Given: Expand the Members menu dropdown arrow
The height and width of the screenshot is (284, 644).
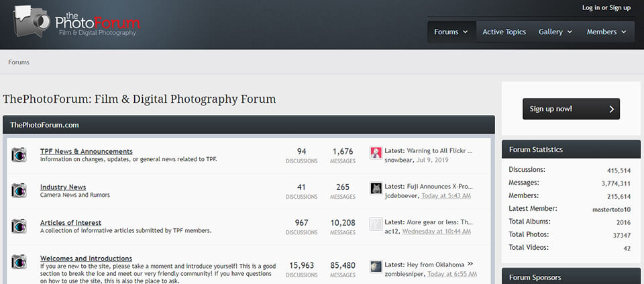Looking at the screenshot, I should [624, 32].
